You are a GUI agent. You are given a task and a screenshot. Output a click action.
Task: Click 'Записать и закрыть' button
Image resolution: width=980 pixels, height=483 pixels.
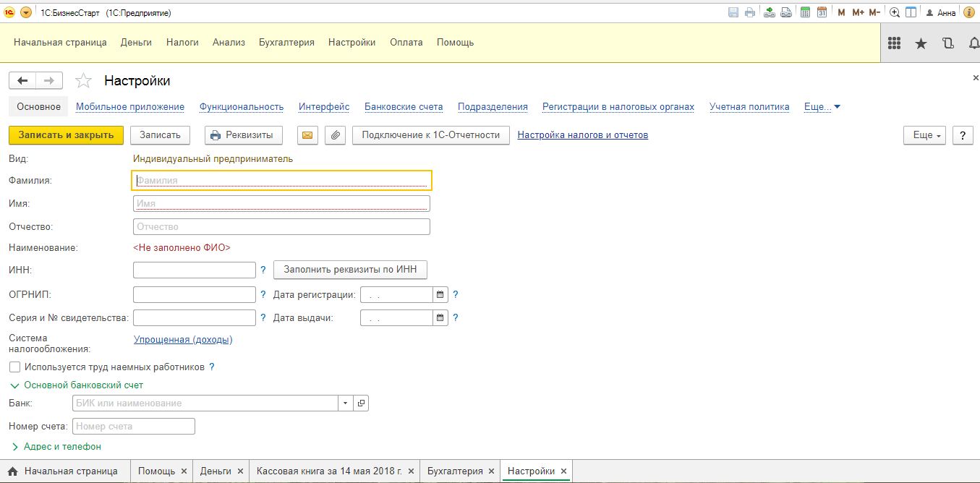[x=66, y=135]
